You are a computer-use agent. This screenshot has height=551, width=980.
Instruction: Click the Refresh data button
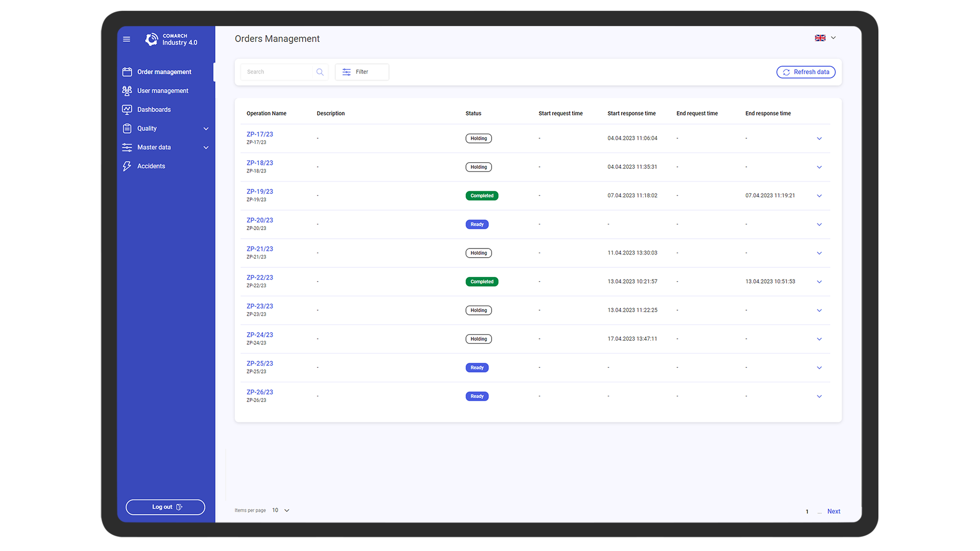click(x=806, y=72)
